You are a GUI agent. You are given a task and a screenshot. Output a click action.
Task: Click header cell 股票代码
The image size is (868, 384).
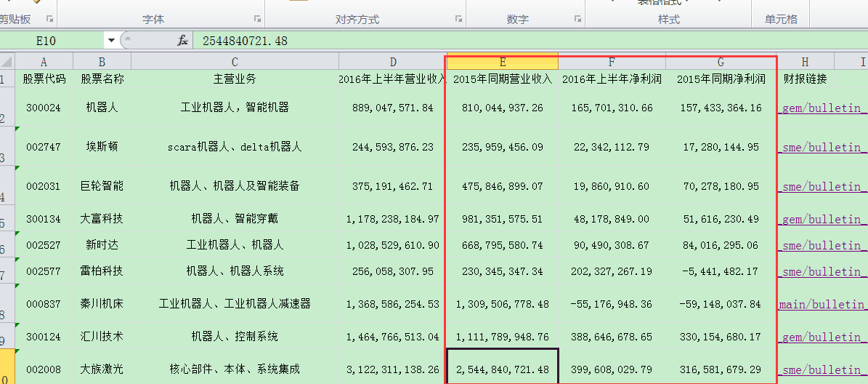click(x=44, y=79)
